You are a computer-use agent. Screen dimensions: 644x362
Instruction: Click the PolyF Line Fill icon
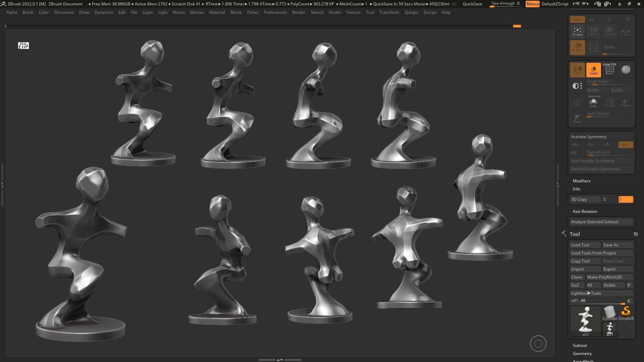[x=609, y=69]
